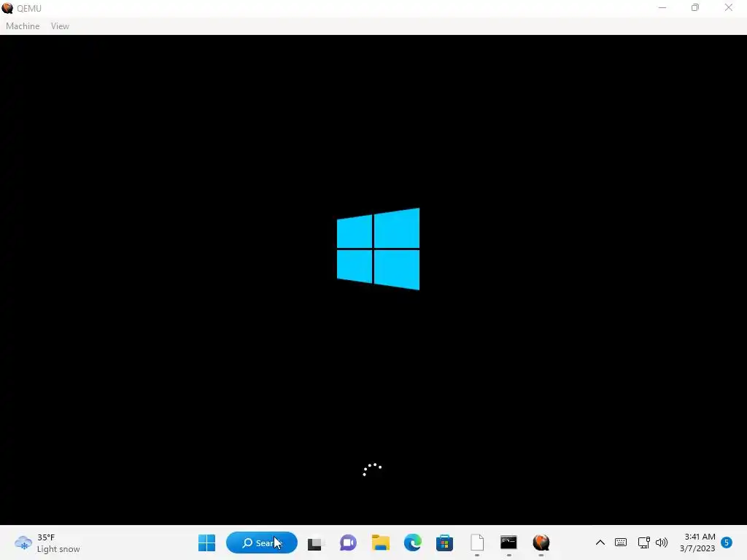The width and height of the screenshot is (747, 560).
Task: Switch to the blank document taskbar app
Action: click(x=477, y=542)
